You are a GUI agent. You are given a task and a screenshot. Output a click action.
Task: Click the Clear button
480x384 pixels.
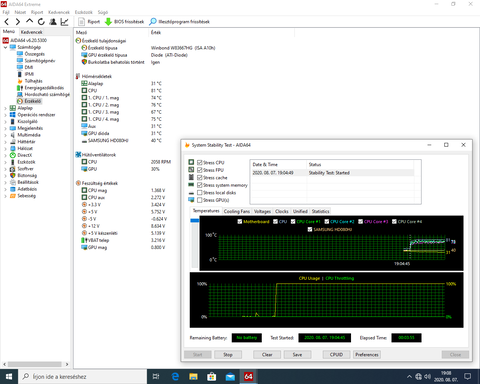(x=267, y=355)
